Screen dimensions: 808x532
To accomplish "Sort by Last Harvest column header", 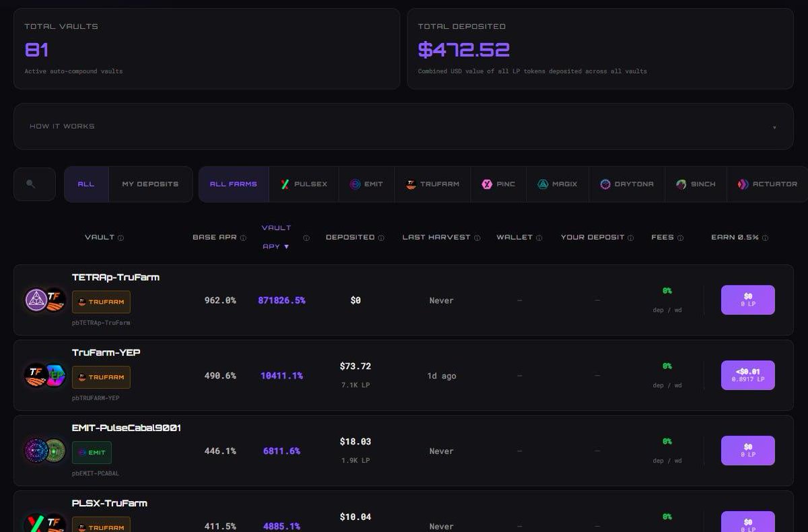I will (x=436, y=237).
